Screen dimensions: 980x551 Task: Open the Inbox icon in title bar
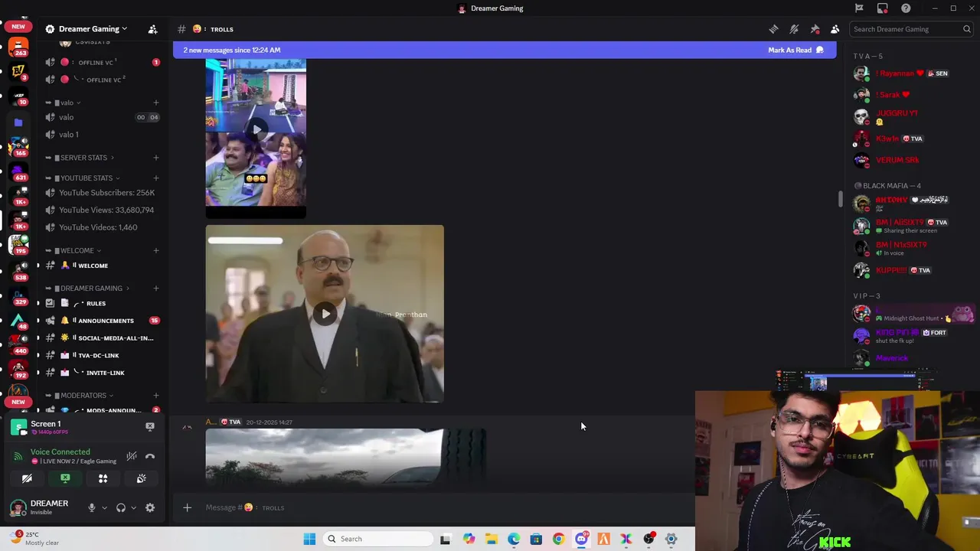coord(883,8)
